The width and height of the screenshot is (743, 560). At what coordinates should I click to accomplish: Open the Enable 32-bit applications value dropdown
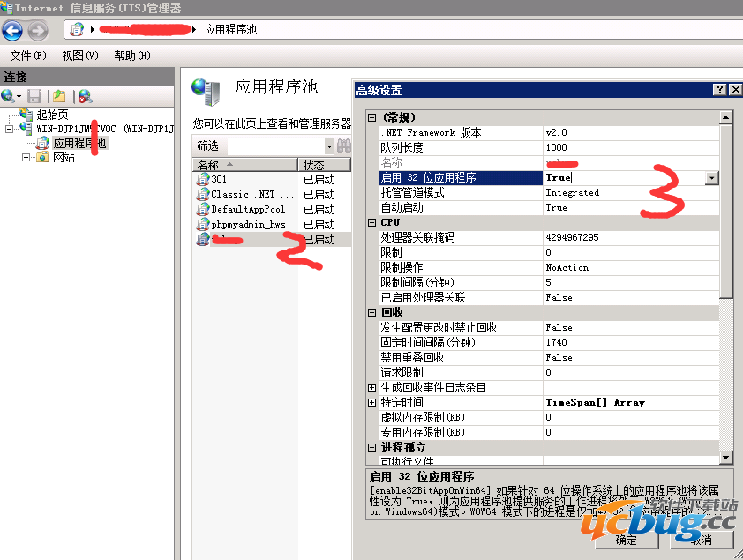[x=711, y=178]
